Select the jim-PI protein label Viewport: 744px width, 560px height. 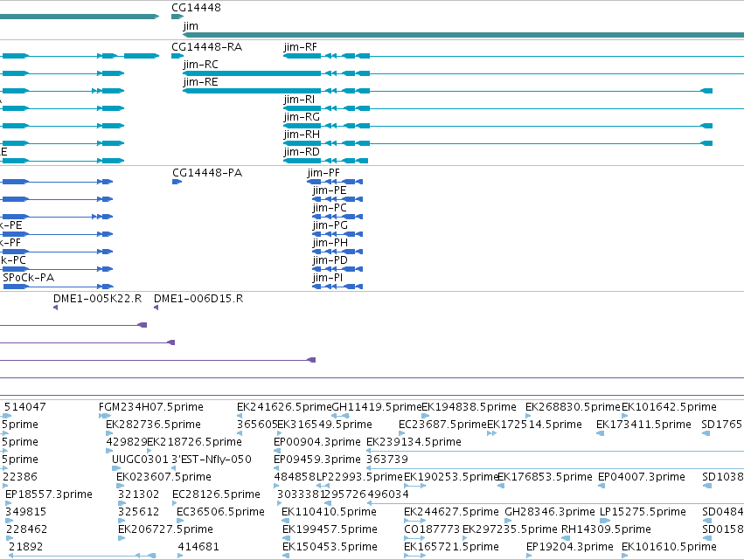(x=328, y=278)
